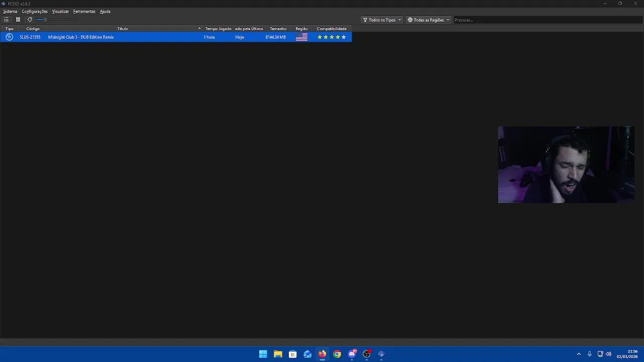Adjust the cover size slider

pyautogui.click(x=57, y=20)
